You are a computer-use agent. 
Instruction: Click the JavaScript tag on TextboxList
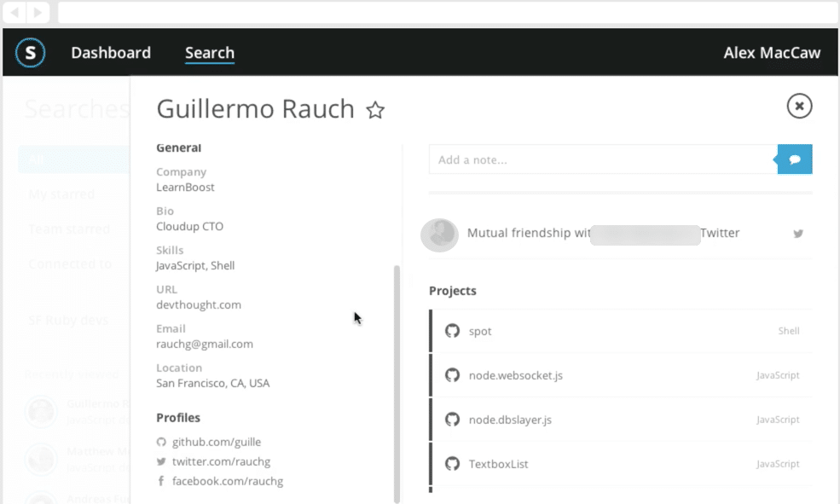778,465
